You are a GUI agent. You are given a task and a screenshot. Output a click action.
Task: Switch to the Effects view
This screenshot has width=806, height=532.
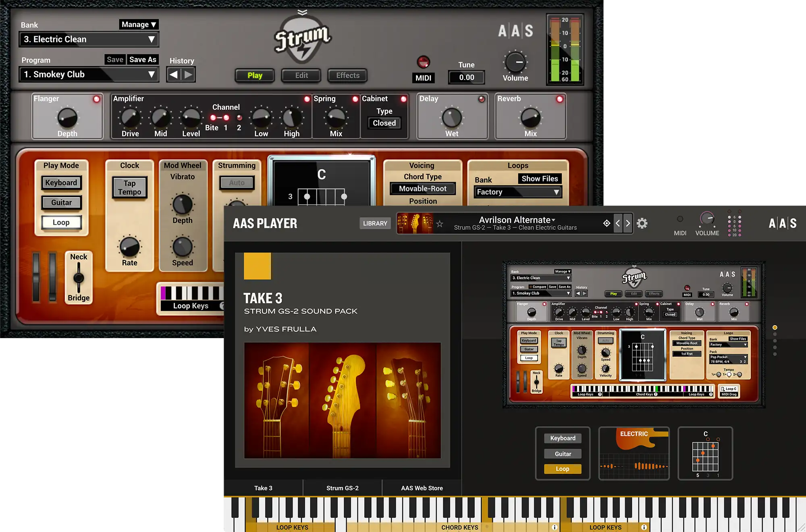coord(348,75)
